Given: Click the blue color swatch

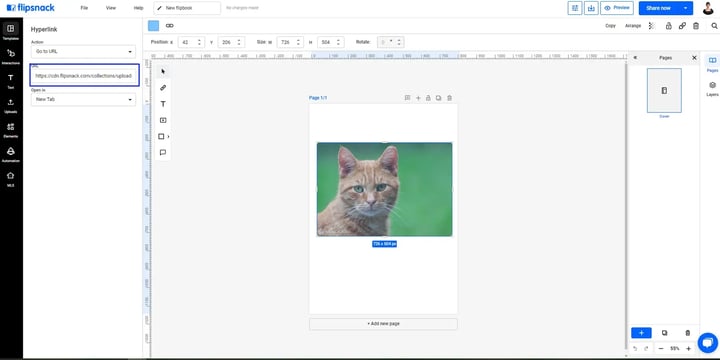Looking at the screenshot, I should point(153,26).
